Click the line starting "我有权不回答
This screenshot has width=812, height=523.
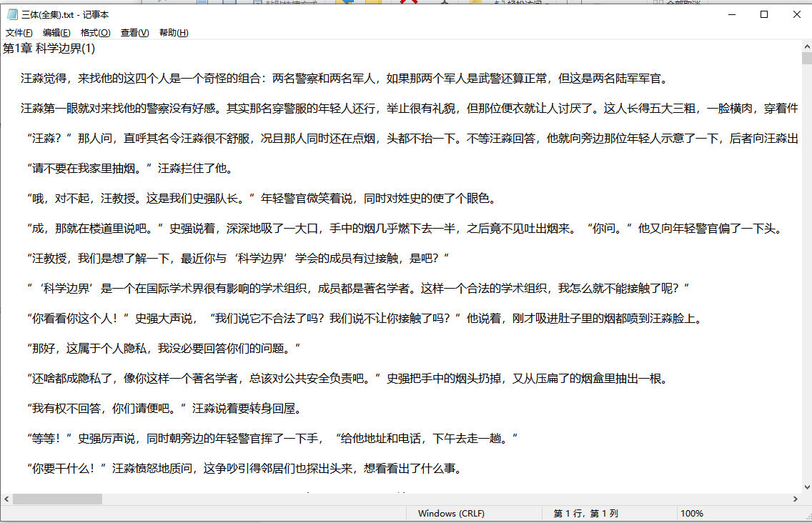165,409
